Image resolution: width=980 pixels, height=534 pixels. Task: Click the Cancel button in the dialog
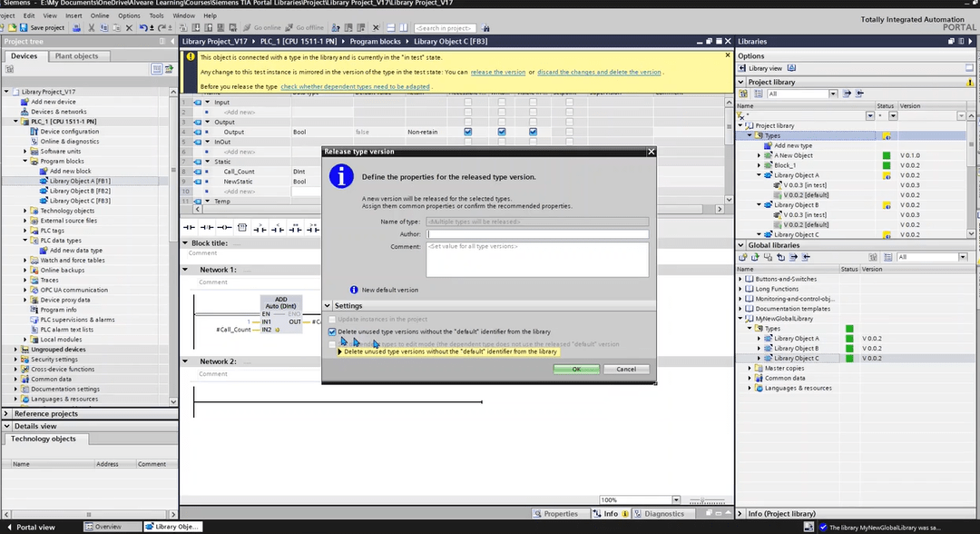click(x=626, y=370)
